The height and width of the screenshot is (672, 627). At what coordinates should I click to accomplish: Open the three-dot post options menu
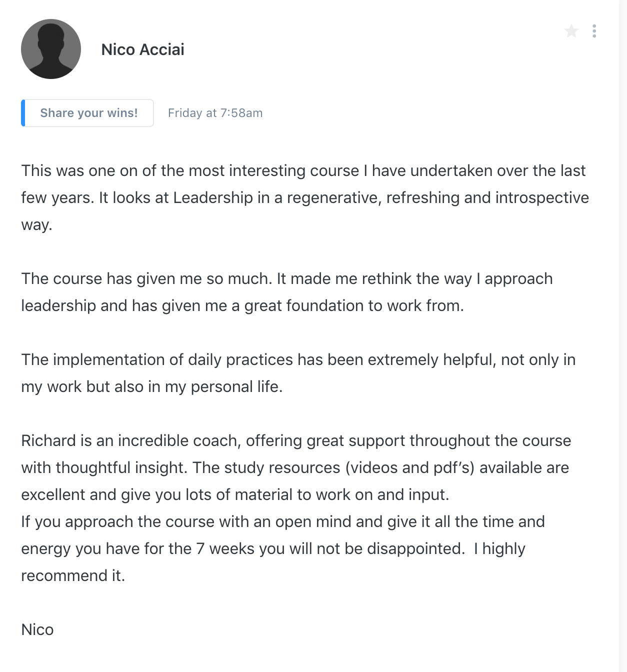[594, 31]
